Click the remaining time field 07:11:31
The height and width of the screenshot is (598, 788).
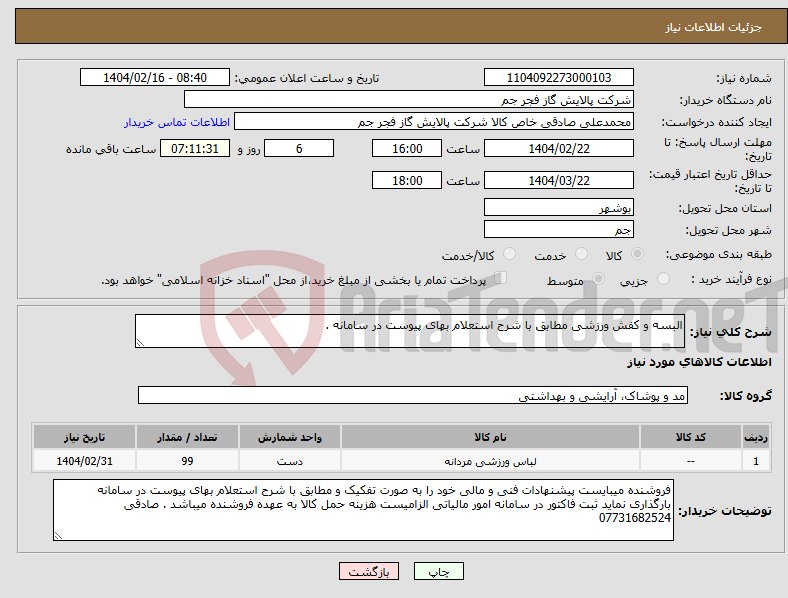[x=195, y=149]
